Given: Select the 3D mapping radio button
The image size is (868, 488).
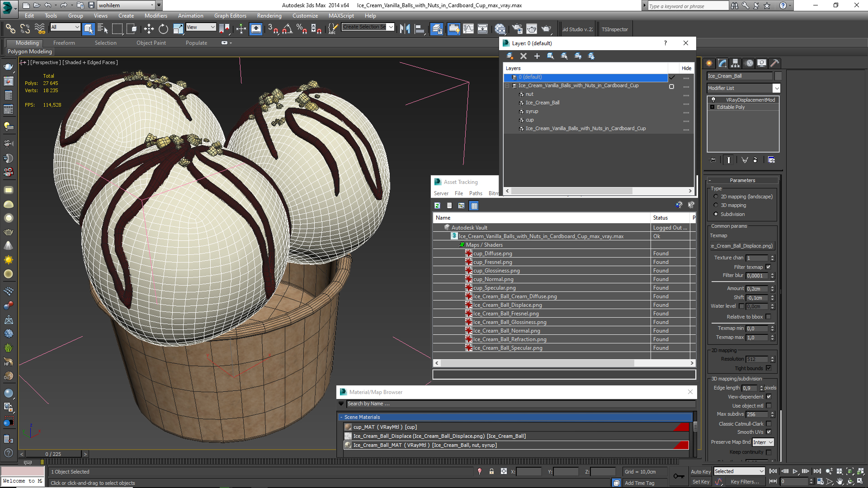Looking at the screenshot, I should (716, 205).
